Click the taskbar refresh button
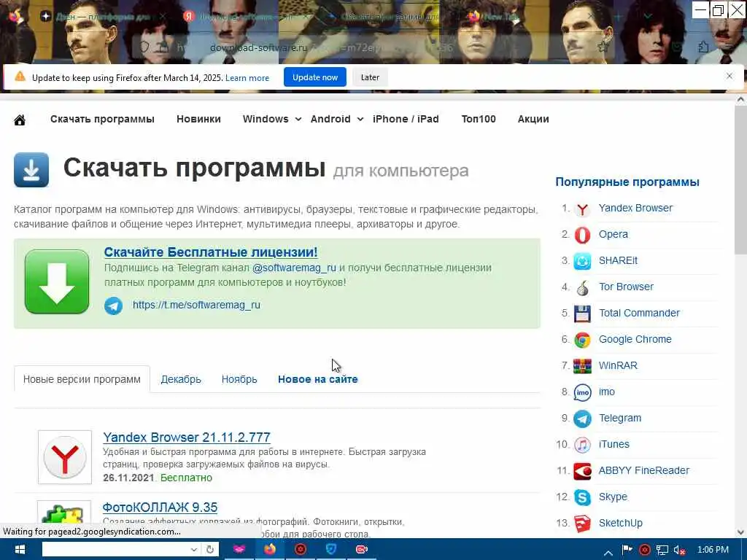 [x=210, y=550]
